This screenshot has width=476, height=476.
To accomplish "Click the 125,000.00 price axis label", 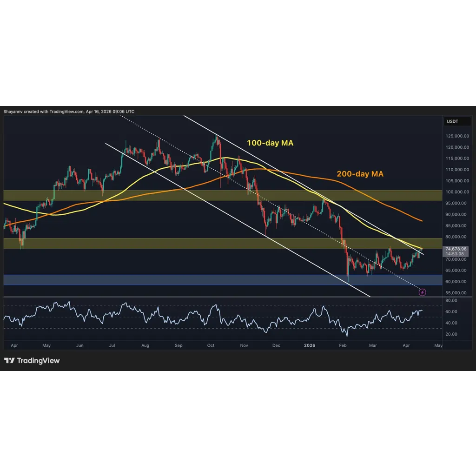I will tap(457, 136).
